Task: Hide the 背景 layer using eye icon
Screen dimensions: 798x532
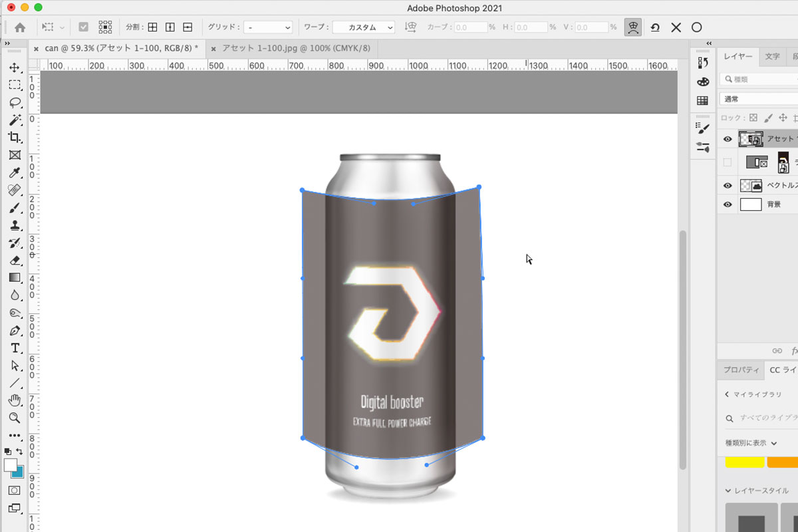Action: coord(728,205)
